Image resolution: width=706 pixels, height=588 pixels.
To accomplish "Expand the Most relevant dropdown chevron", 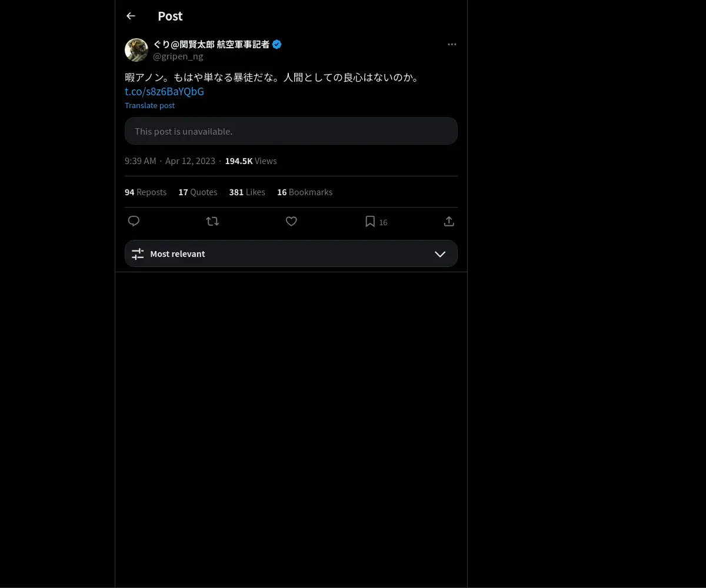I will click(440, 254).
